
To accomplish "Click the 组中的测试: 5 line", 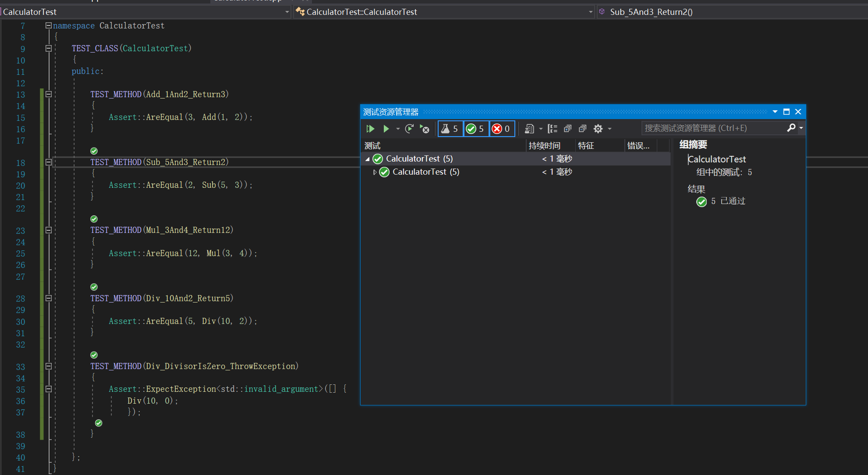I will point(724,172).
